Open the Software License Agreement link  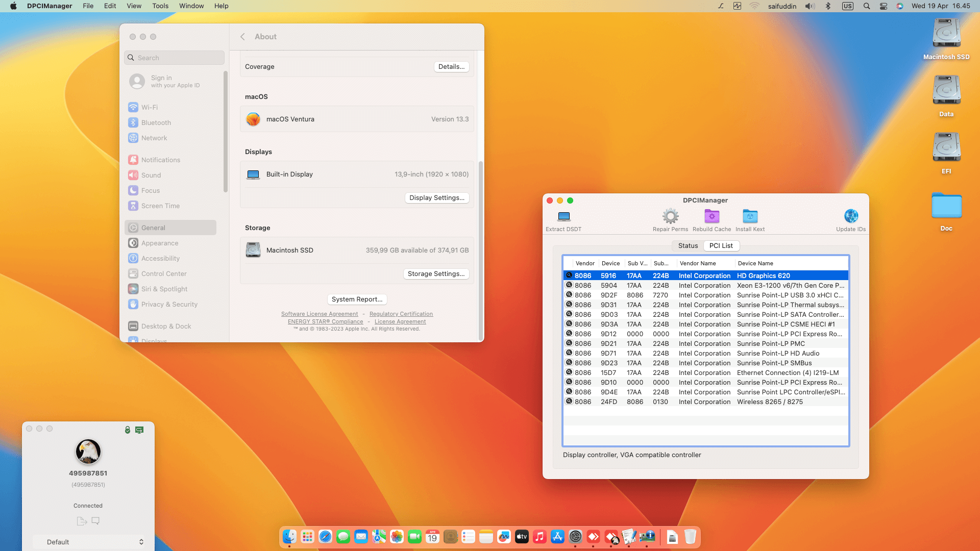[320, 314]
